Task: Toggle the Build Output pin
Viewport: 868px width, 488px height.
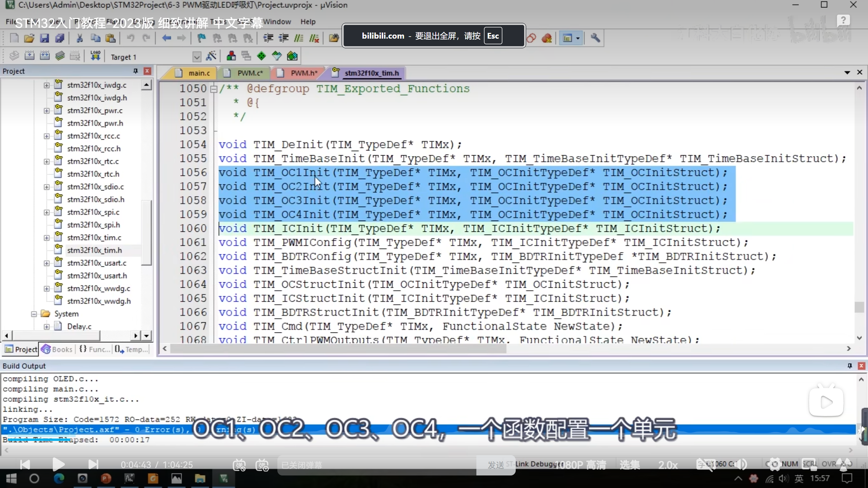Action: (x=850, y=366)
